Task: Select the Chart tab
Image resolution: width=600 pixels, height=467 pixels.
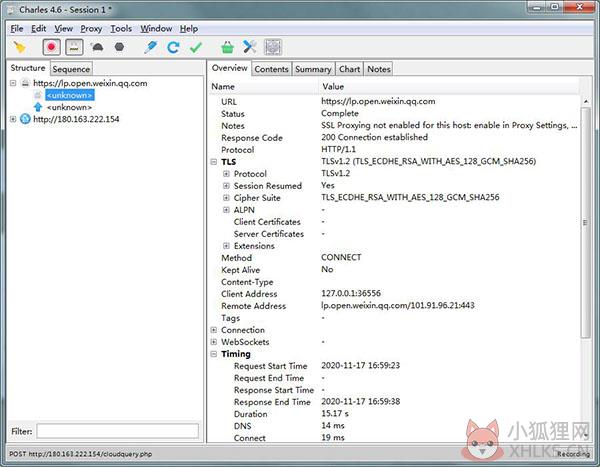Action: 349,69
